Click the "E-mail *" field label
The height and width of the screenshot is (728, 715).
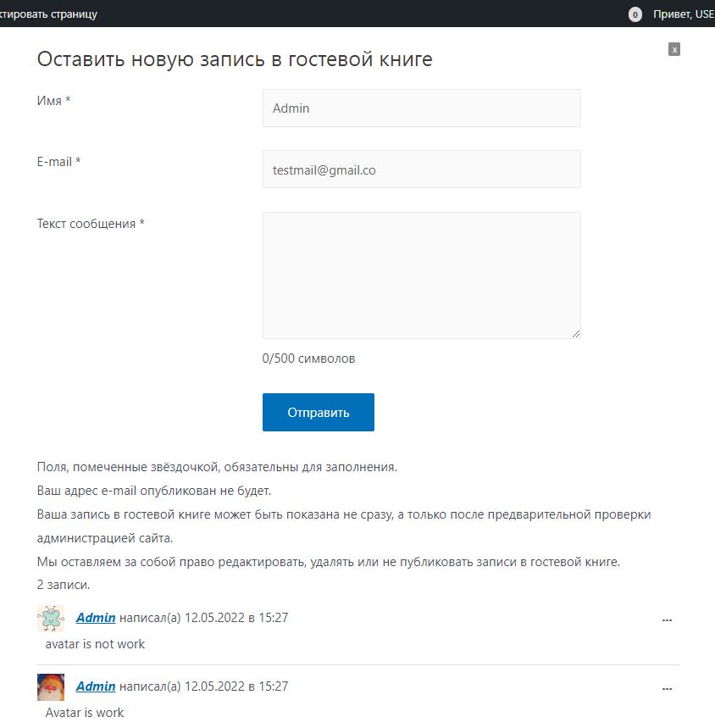[58, 162]
